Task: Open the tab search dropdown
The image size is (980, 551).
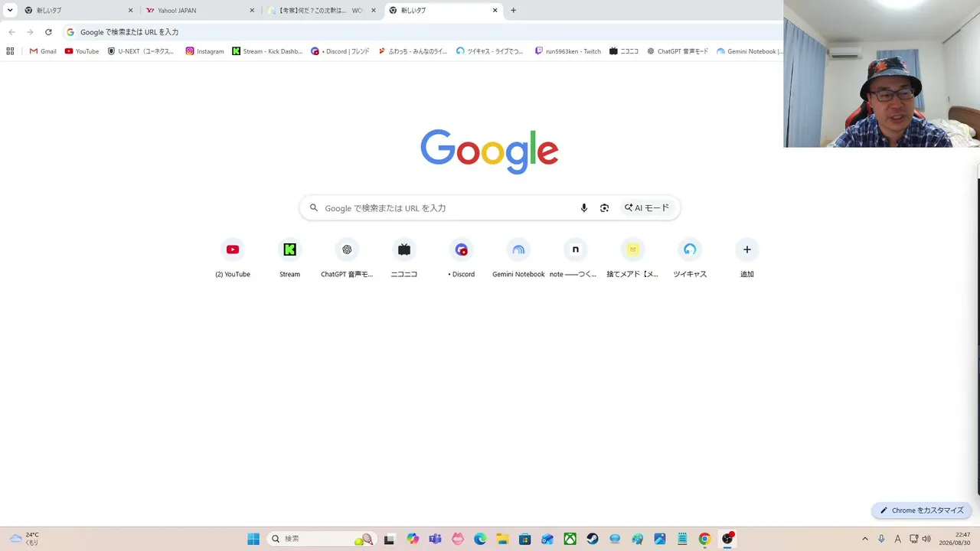Action: (x=10, y=11)
